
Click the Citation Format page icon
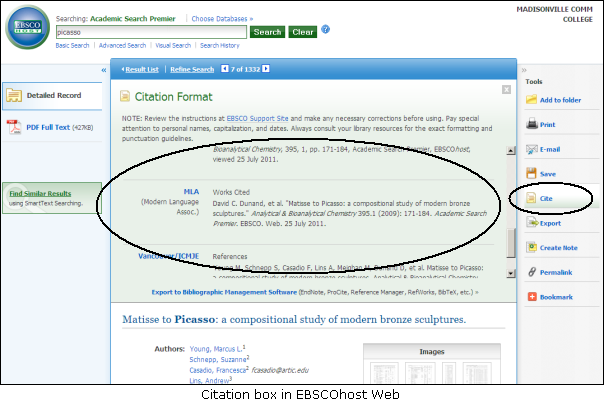(125, 96)
